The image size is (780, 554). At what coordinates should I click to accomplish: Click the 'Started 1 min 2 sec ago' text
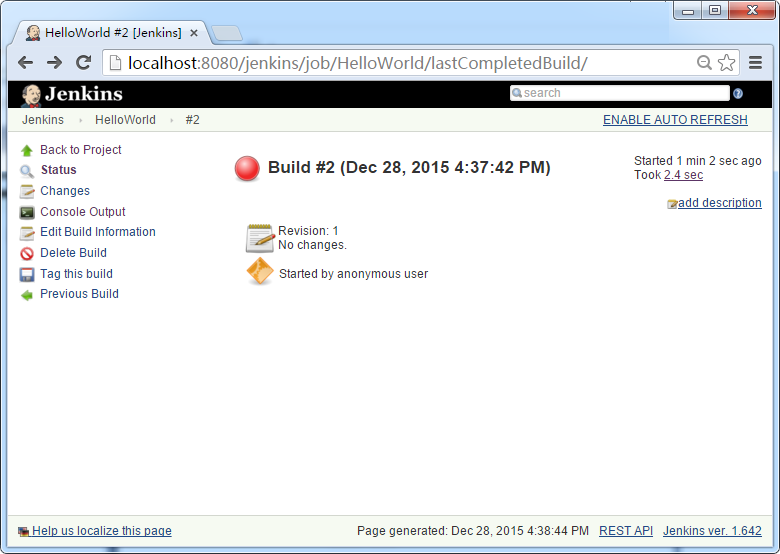point(697,161)
